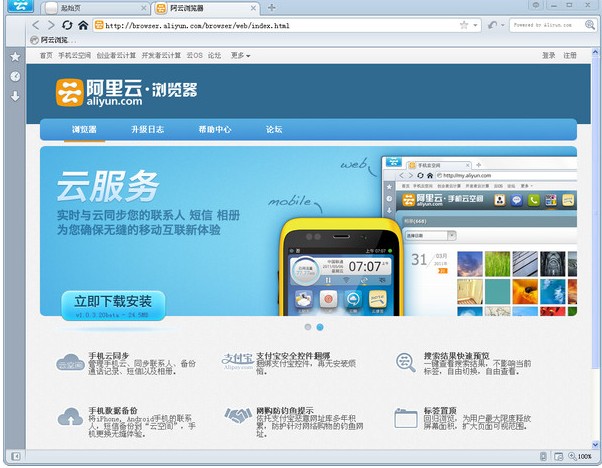The height and width of the screenshot is (468, 602).
Task: Click 手机云同步 heading text
Action: tap(109, 356)
